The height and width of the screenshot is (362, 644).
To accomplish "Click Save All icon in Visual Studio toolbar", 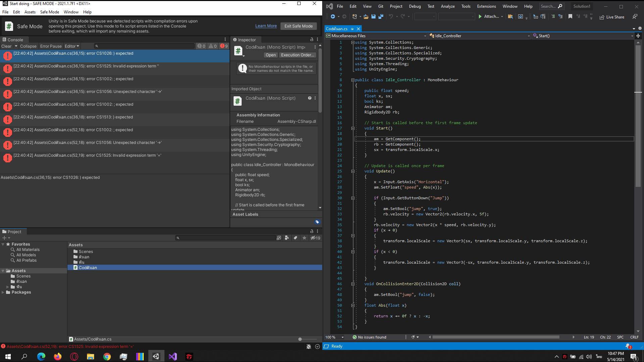I will [381, 16].
